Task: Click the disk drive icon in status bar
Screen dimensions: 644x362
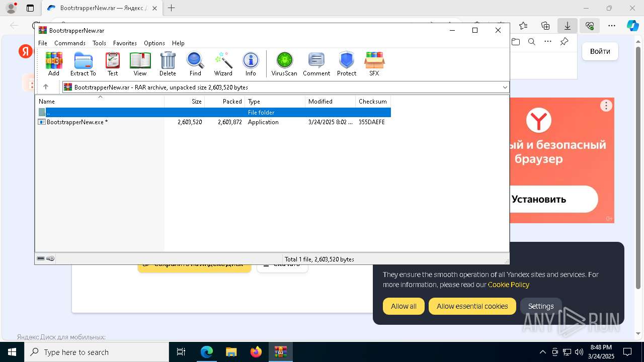Action: 41,258
